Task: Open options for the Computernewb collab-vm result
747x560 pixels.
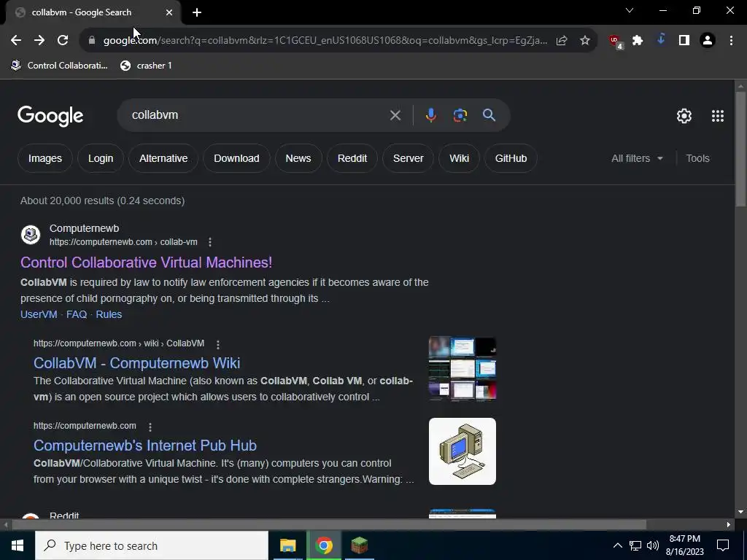Action: (x=210, y=242)
